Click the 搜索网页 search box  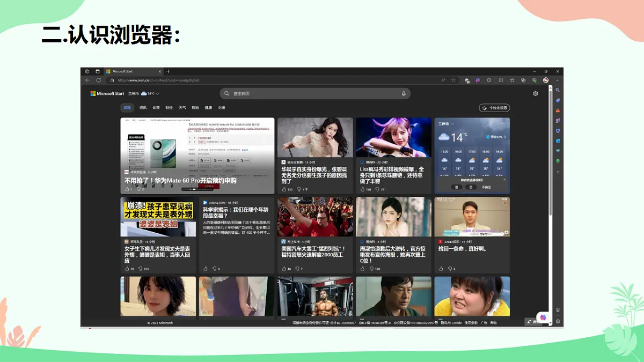[x=315, y=93]
